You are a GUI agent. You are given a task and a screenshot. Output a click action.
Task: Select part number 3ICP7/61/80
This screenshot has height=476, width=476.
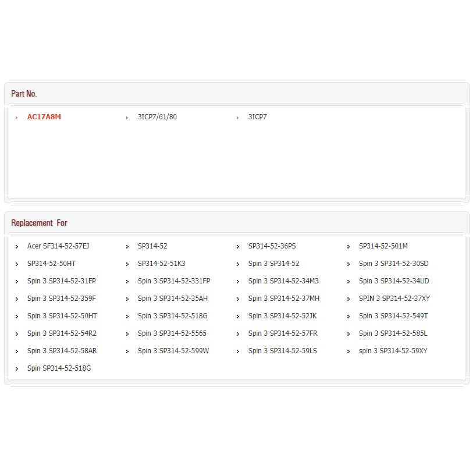(x=157, y=117)
